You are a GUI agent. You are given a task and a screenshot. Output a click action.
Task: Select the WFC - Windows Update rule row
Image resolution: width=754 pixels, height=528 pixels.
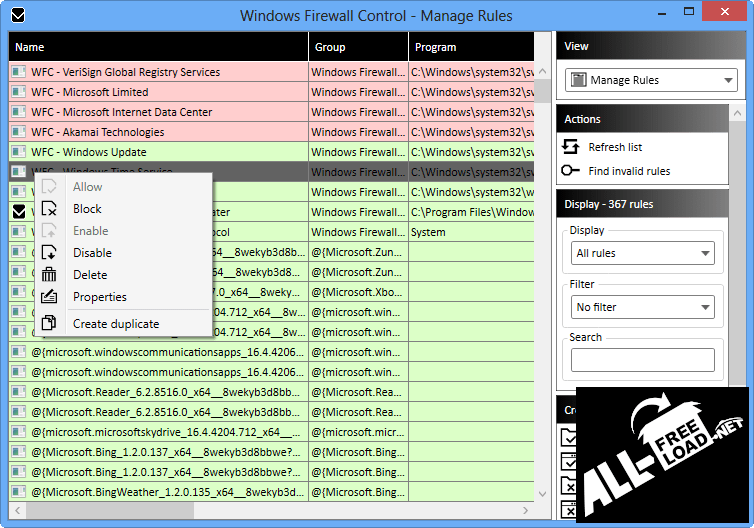pos(150,152)
